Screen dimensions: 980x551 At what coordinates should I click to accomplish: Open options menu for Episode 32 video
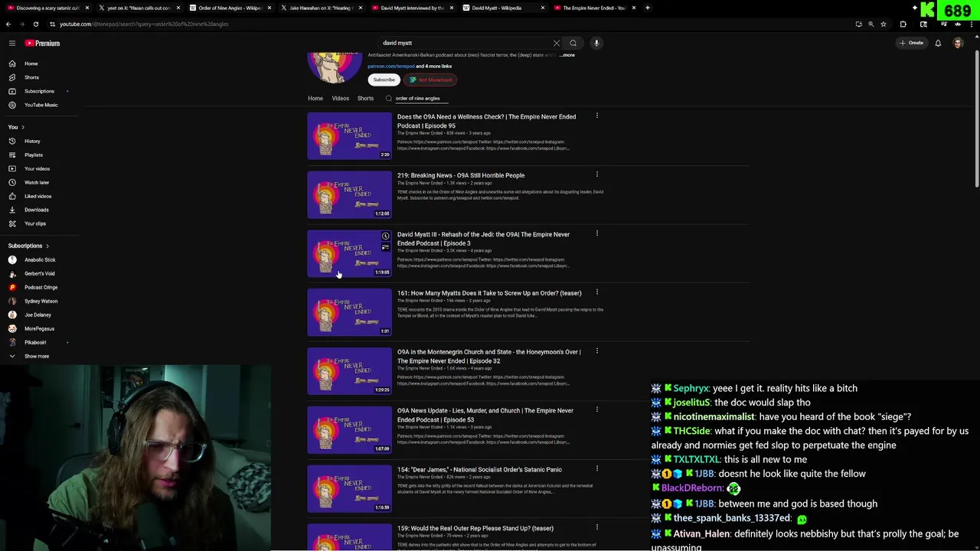[x=597, y=352]
